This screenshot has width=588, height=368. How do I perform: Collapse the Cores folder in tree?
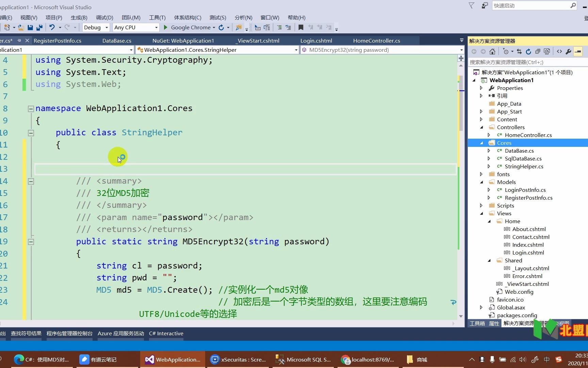click(481, 143)
